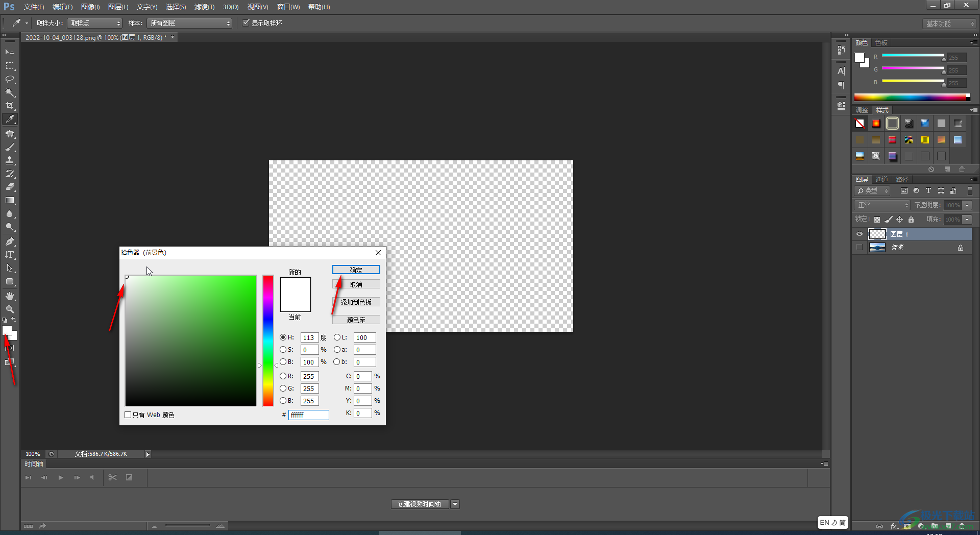Click the split clip scissors icon
The image size is (980, 535).
tap(113, 478)
